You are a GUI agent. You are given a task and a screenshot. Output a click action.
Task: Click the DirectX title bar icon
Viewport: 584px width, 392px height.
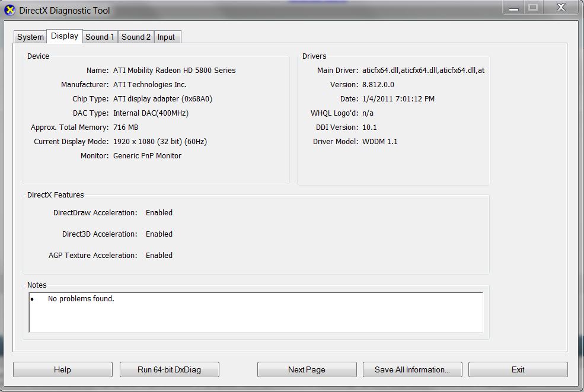[9, 10]
